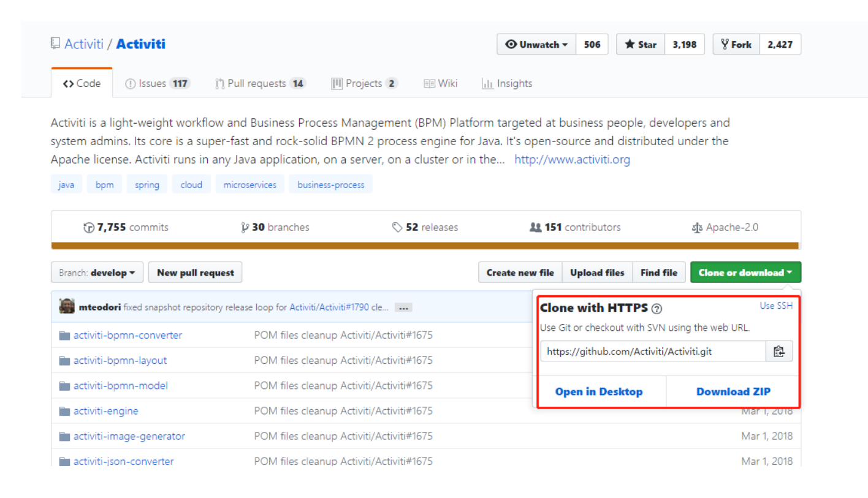The image size is (868, 498).
Task: Click Upload files button
Action: point(597,273)
